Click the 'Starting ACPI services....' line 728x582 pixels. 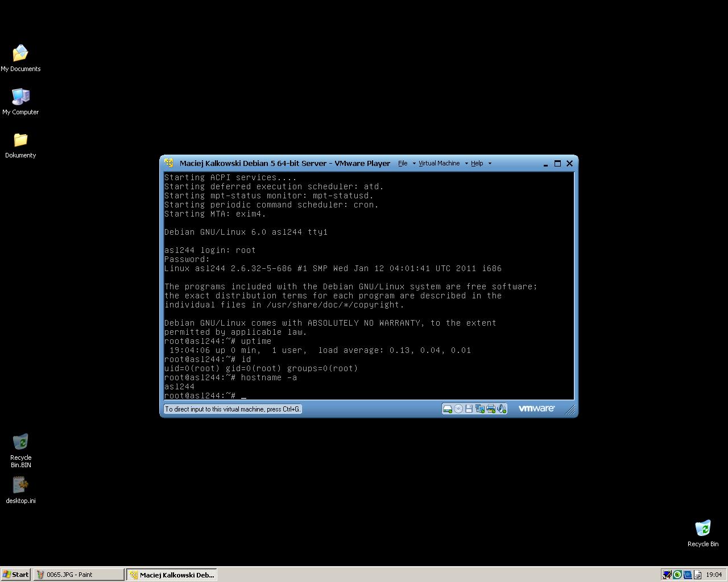230,177
